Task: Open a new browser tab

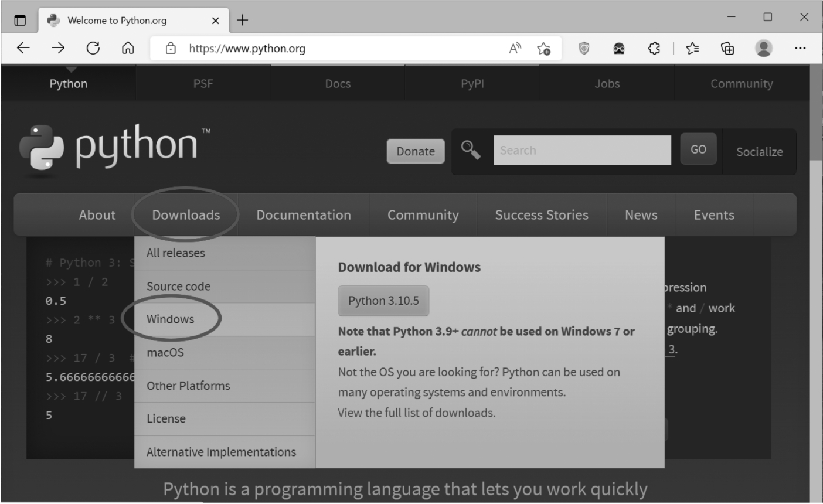Action: pos(242,21)
